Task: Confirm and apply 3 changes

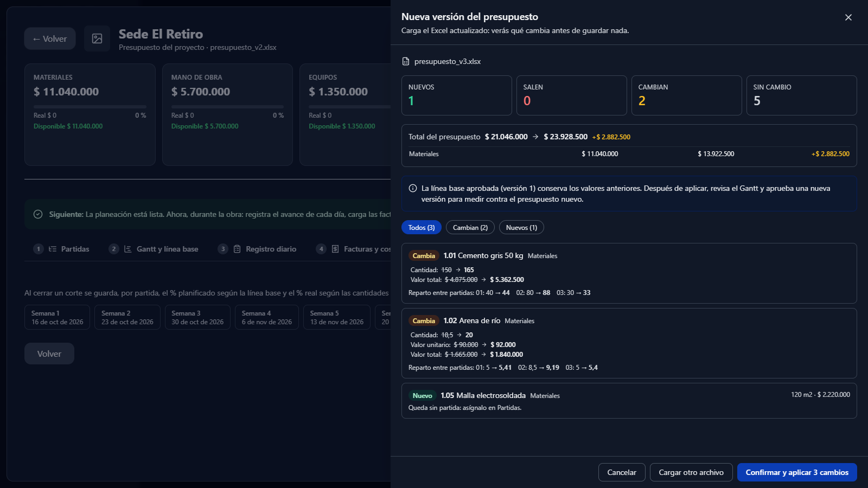Action: (797, 472)
